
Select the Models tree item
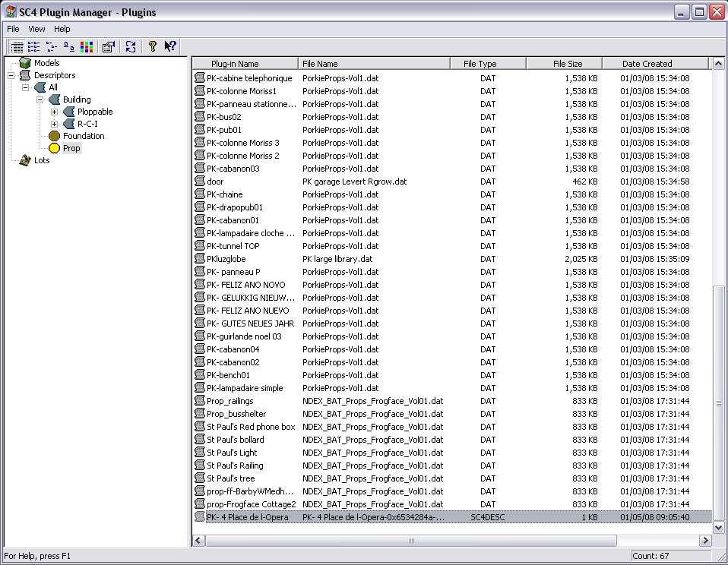[x=47, y=63]
